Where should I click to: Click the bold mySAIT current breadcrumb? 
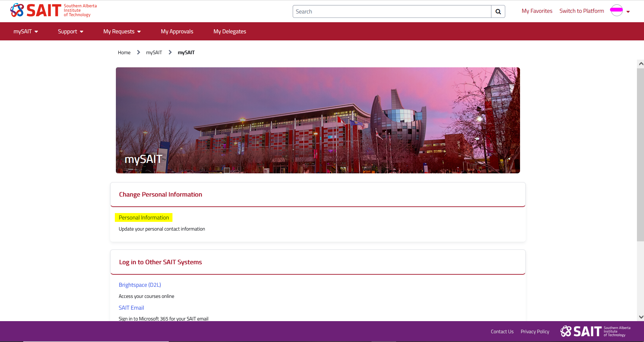pyautogui.click(x=186, y=53)
